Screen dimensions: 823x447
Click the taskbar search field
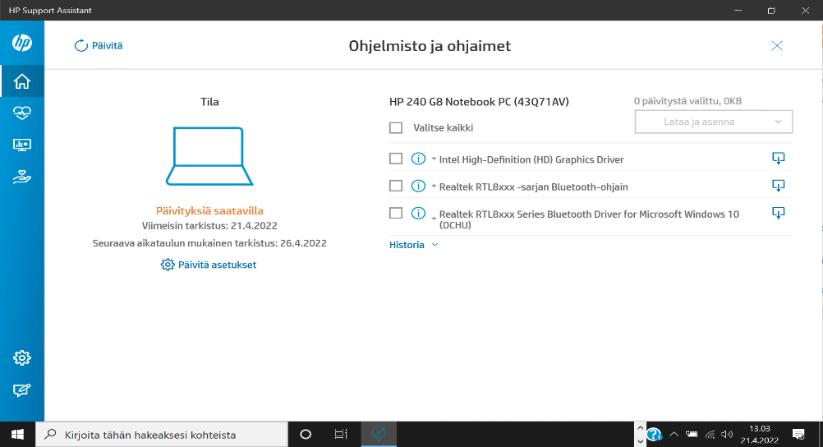point(162,434)
